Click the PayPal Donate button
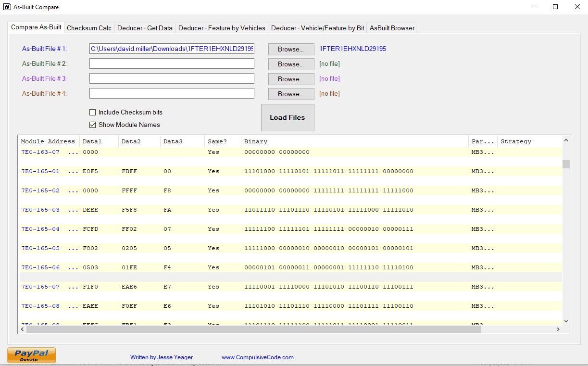The height and width of the screenshot is (366, 588). coord(31,355)
